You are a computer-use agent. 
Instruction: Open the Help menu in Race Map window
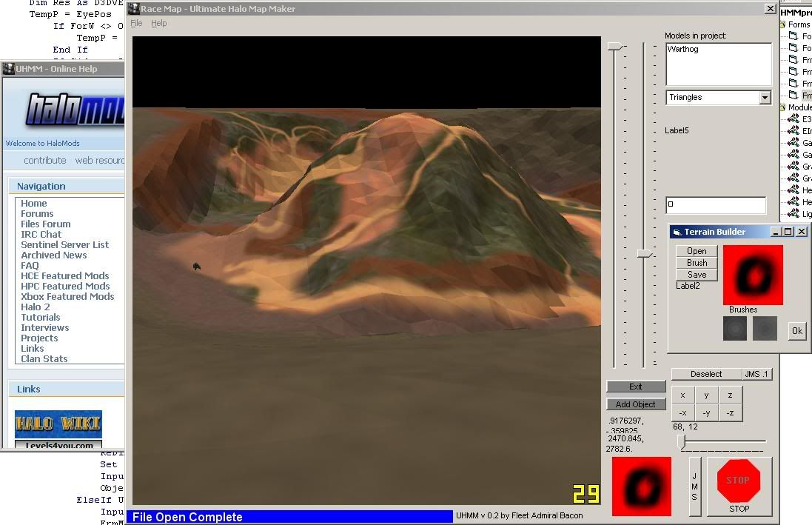pyautogui.click(x=159, y=23)
